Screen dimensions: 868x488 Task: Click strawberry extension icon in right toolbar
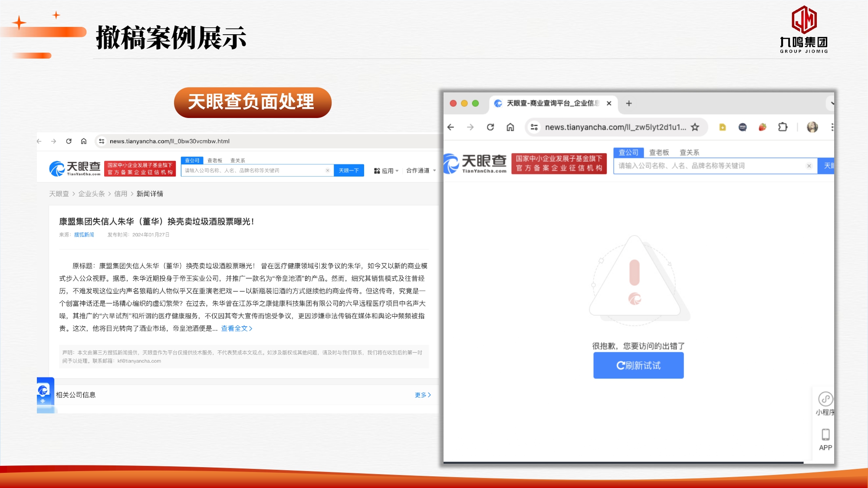pyautogui.click(x=763, y=127)
